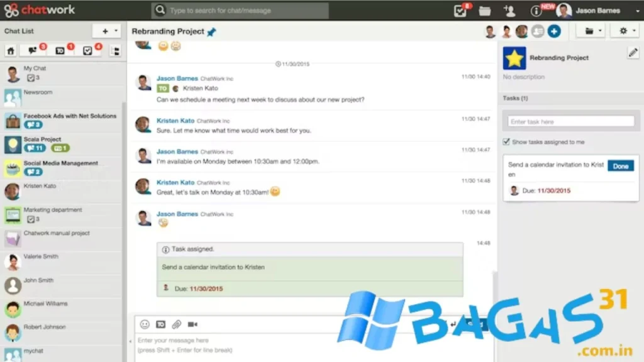Select Social Media Management chat

(x=60, y=163)
